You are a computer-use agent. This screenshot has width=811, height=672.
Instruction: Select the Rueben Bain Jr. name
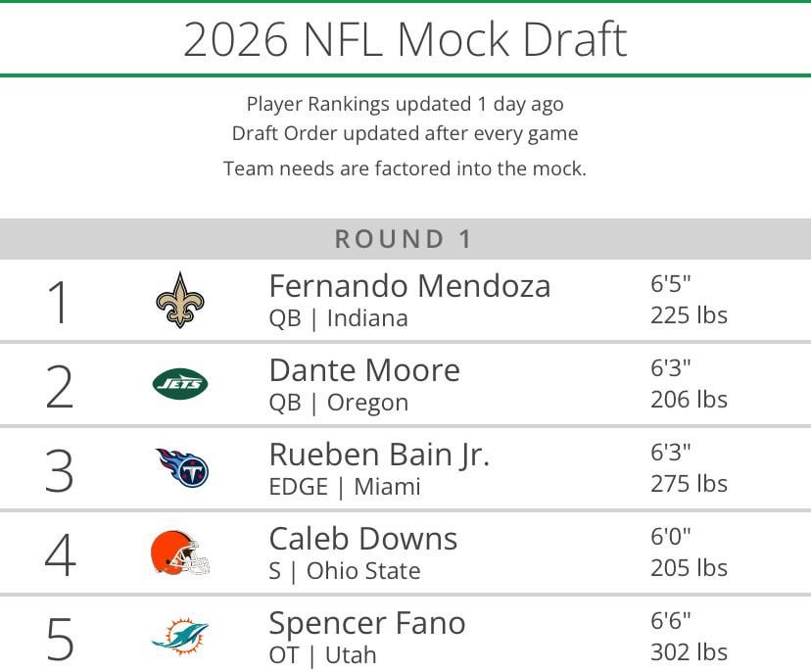tap(379, 455)
